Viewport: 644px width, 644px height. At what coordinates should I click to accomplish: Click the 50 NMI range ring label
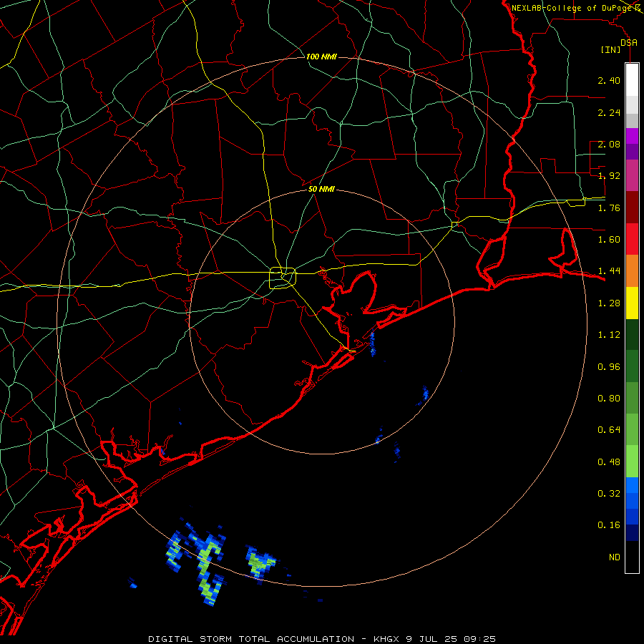tap(321, 189)
